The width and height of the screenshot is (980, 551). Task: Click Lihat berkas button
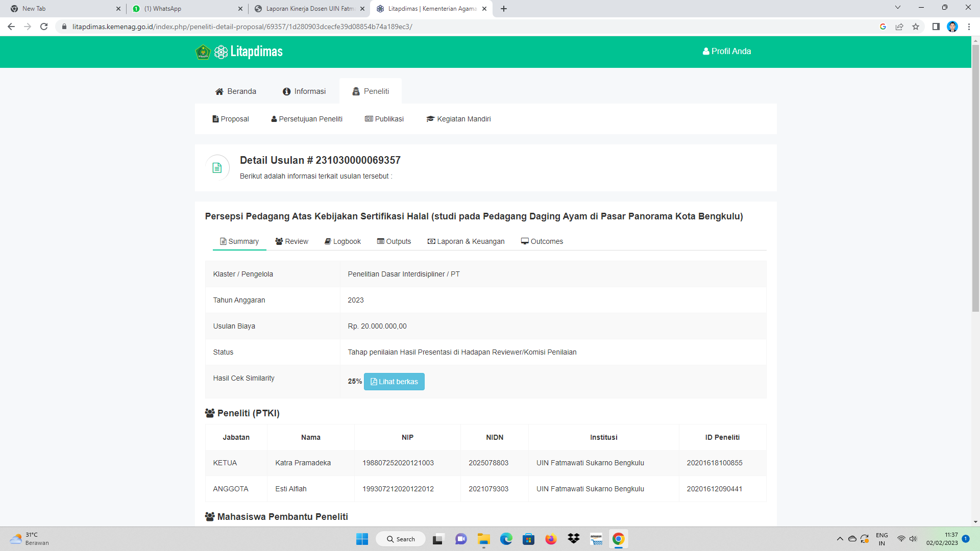(x=394, y=382)
